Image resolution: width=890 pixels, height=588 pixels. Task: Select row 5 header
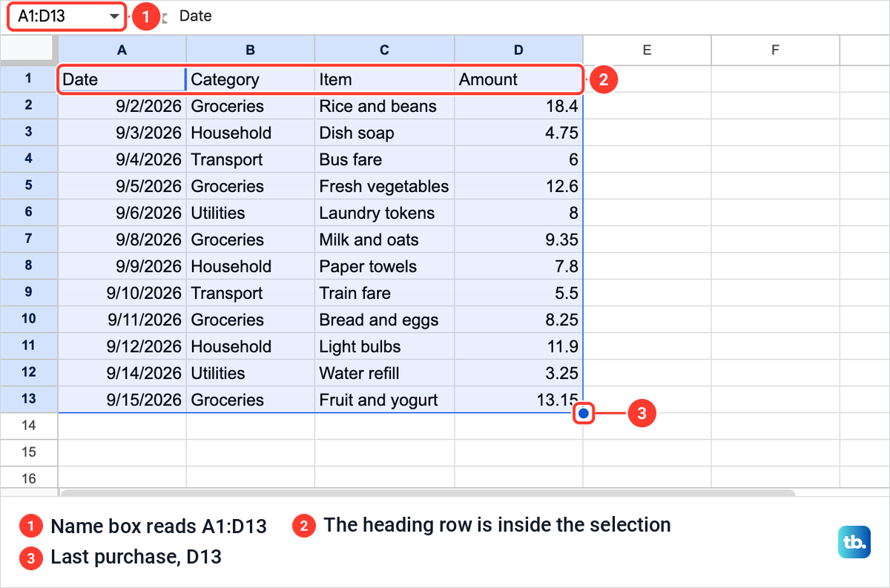point(29,186)
